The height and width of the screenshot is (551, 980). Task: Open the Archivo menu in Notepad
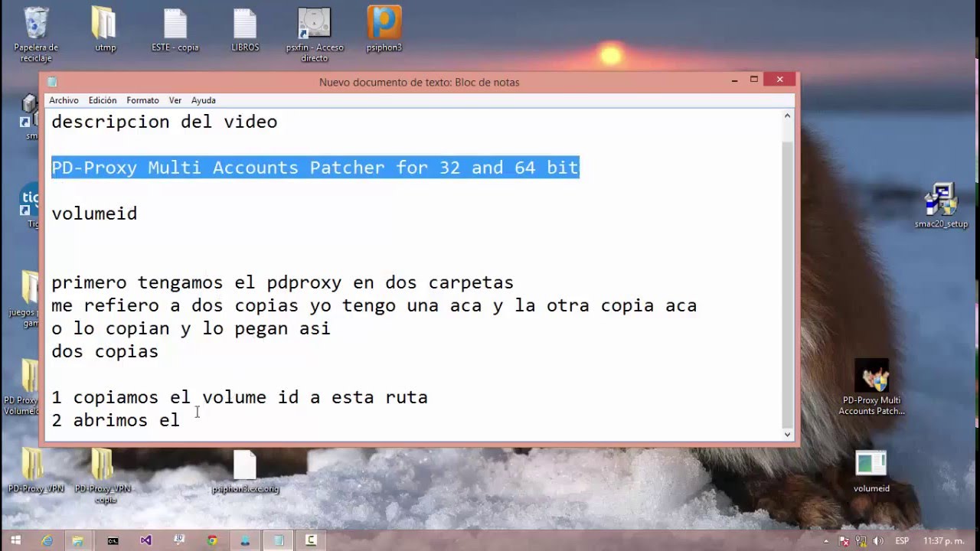point(64,100)
